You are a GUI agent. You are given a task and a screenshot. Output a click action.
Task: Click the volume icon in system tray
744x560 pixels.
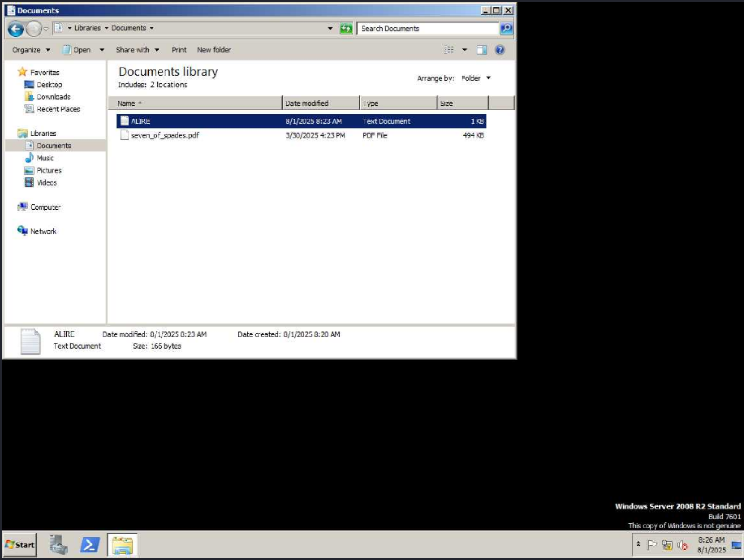tap(683, 545)
